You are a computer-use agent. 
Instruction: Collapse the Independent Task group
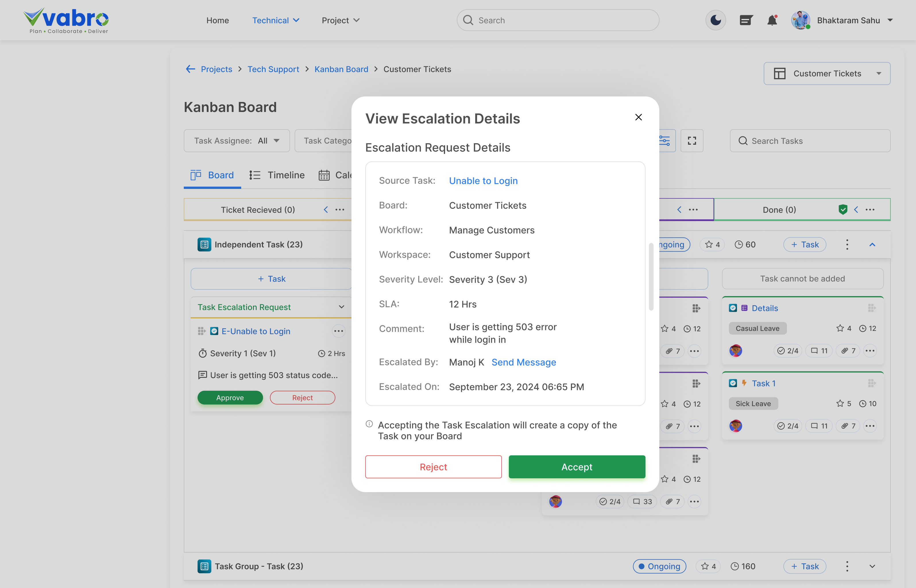point(872,244)
